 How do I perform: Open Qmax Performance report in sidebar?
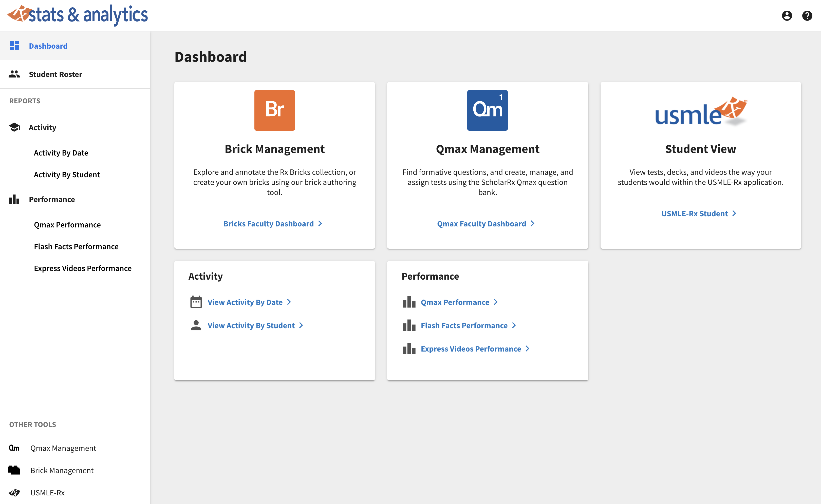click(x=67, y=225)
